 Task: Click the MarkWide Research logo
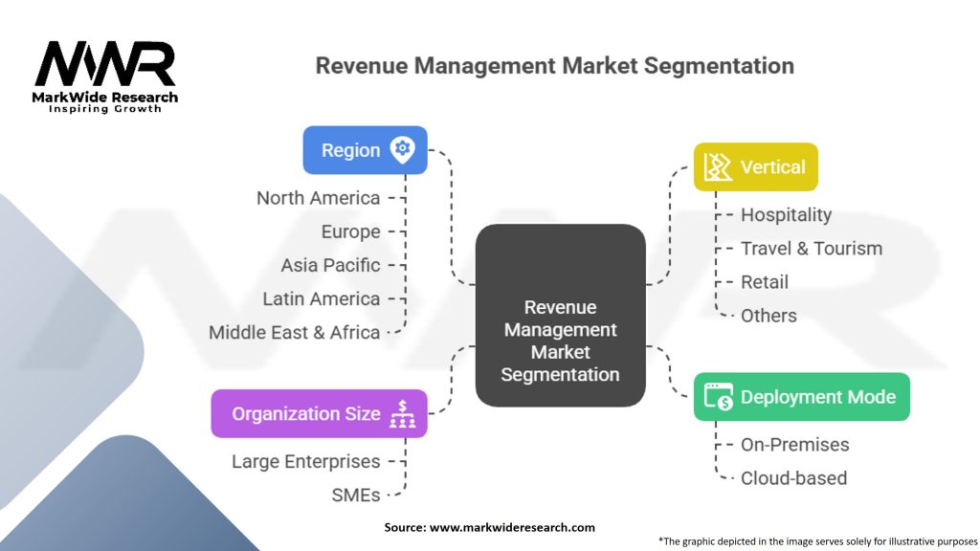click(x=105, y=77)
